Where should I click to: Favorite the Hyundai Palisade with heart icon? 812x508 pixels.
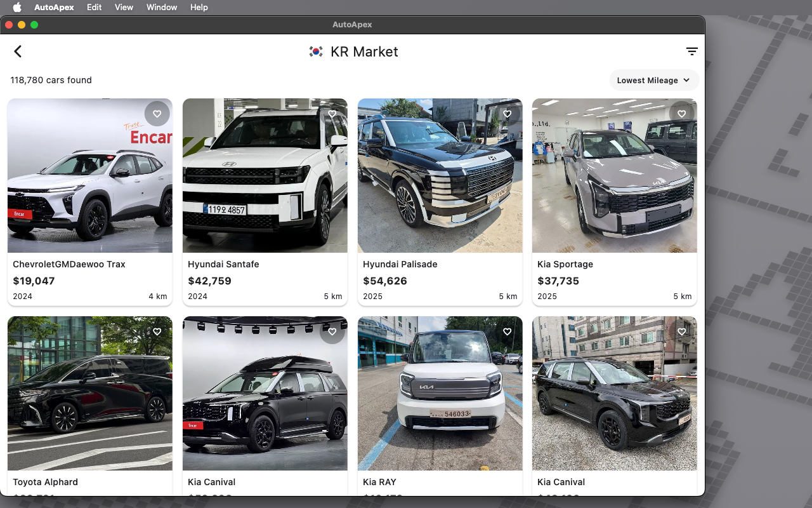click(507, 114)
